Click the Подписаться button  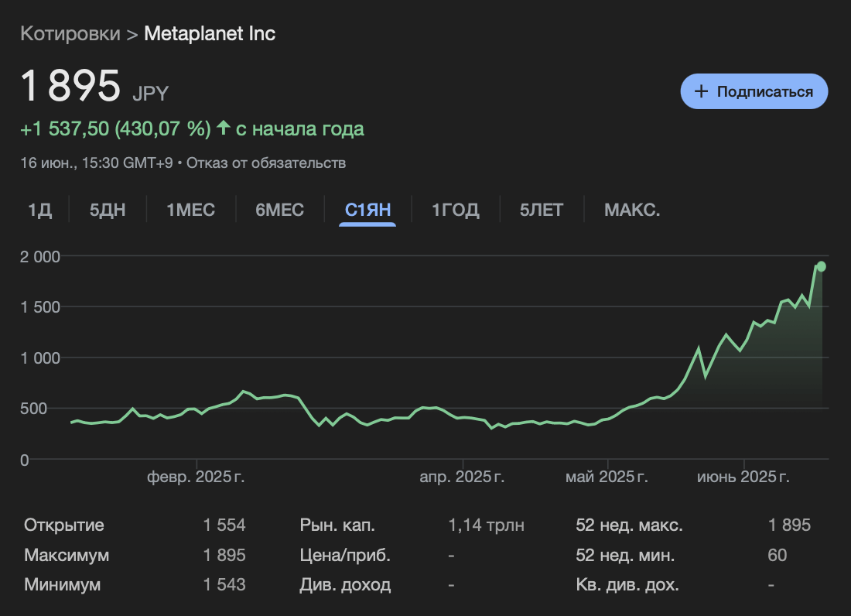[754, 91]
